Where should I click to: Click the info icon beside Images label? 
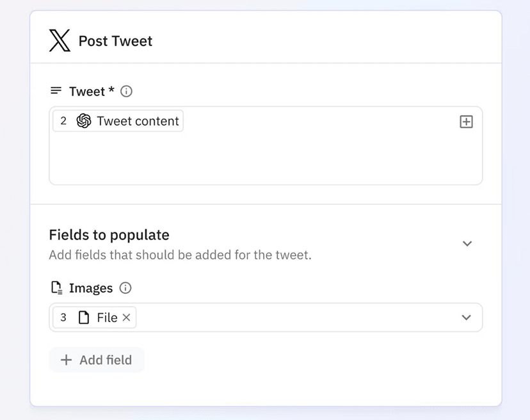point(125,287)
